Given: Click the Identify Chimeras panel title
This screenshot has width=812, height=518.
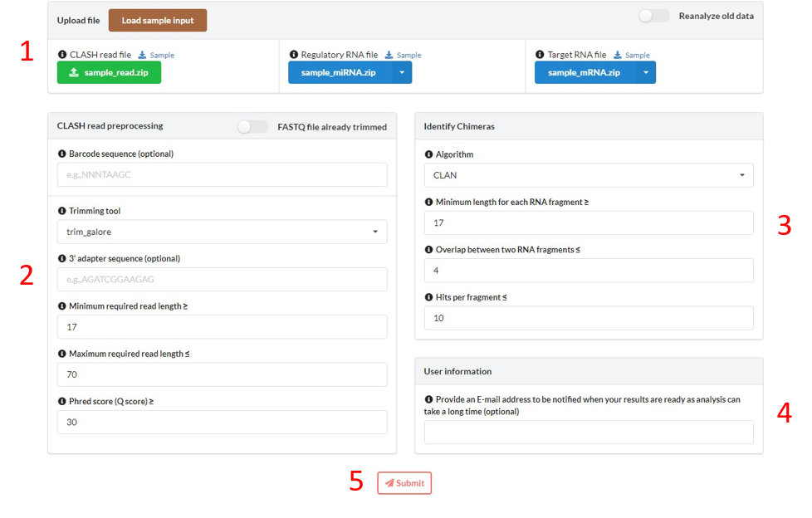Looking at the screenshot, I should point(459,126).
